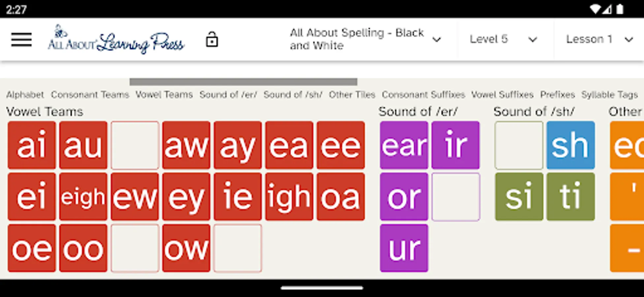The image size is (644, 297).
Task: Tap the purple 'ir' tile
Action: (456, 145)
